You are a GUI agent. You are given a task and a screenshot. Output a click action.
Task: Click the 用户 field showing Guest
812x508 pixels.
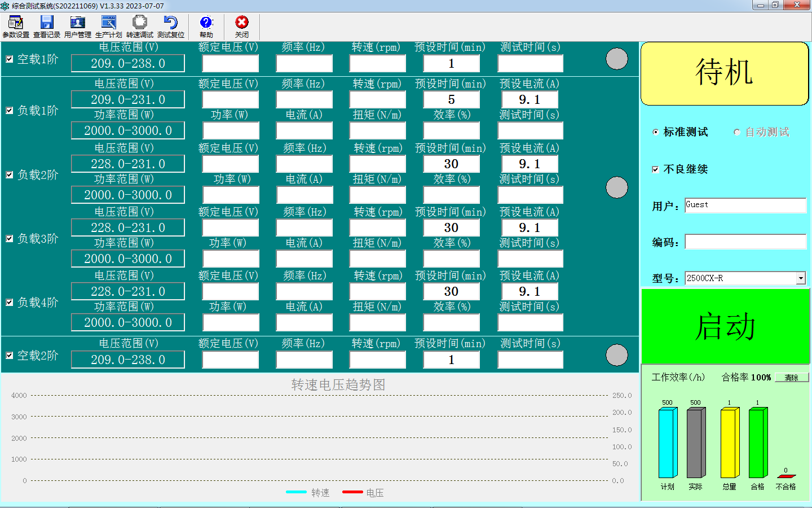(745, 205)
